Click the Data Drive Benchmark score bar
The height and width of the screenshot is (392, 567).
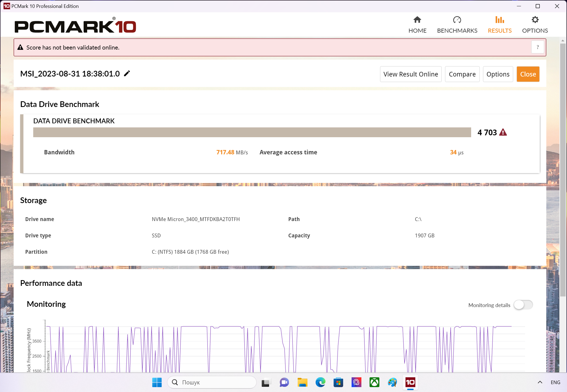252,132
